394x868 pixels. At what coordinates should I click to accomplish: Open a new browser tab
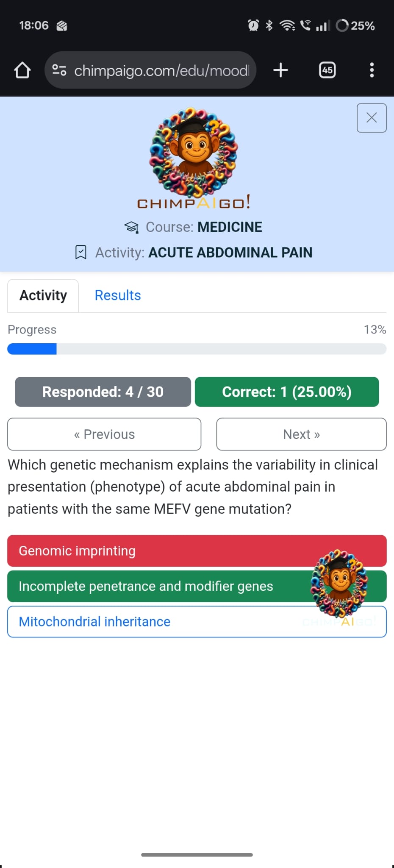pyautogui.click(x=280, y=70)
